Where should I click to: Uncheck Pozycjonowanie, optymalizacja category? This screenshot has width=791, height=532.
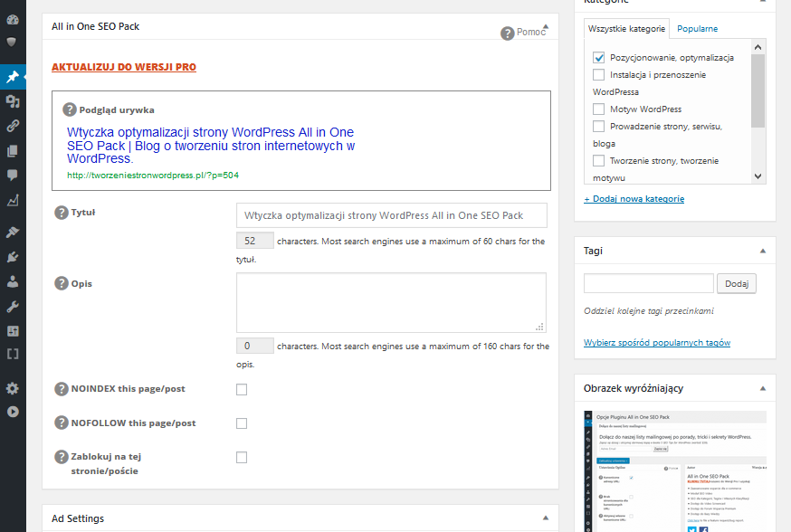coord(598,58)
